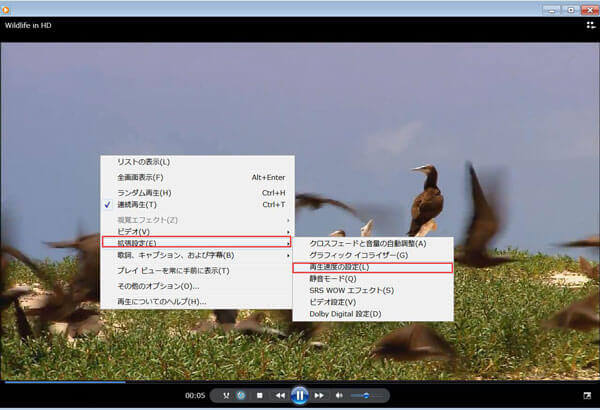Click the rewind/previous button

(280, 395)
